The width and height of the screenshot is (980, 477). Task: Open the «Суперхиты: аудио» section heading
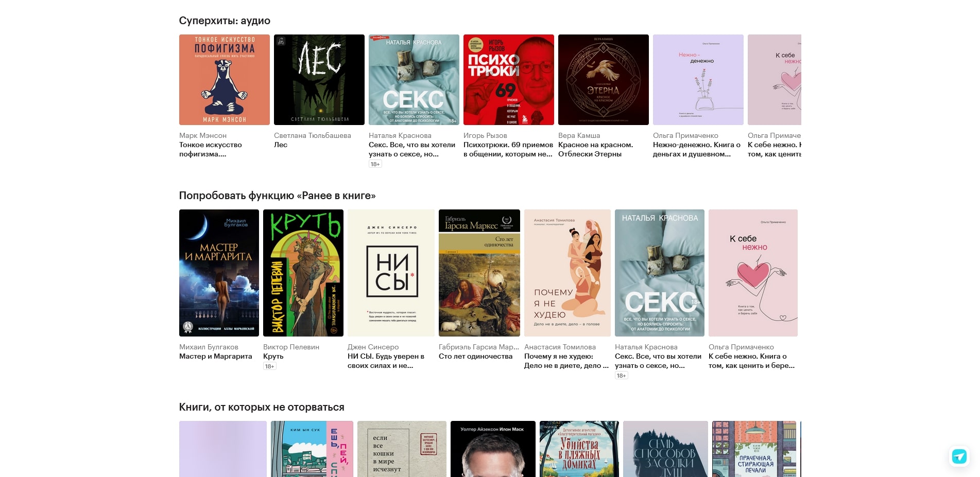(225, 21)
